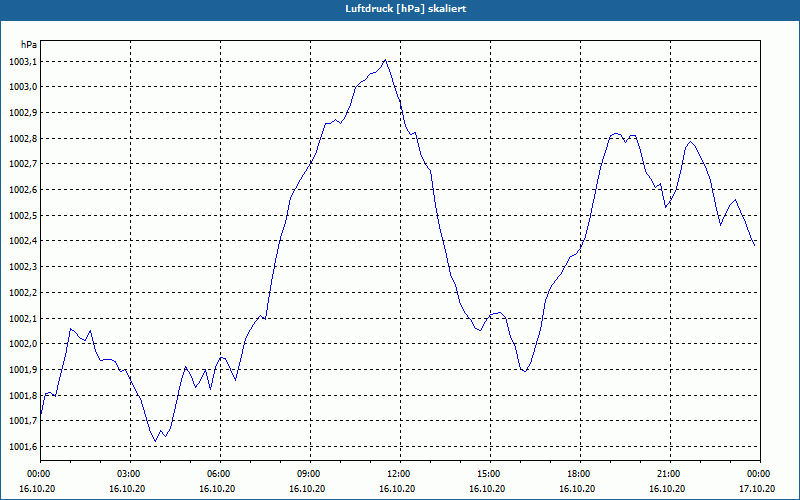This screenshot has width=800, height=500.
Task: Click the 15:00 time label
Action: pos(490,474)
